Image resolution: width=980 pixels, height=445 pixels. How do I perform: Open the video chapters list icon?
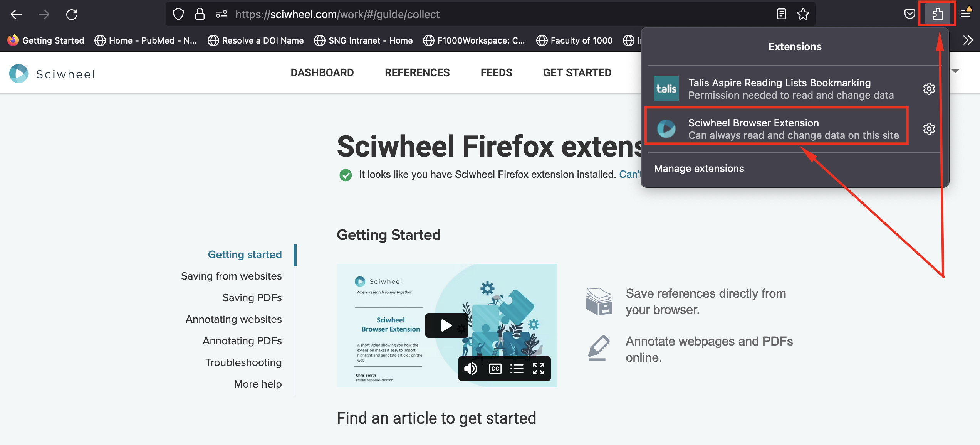coord(517,369)
